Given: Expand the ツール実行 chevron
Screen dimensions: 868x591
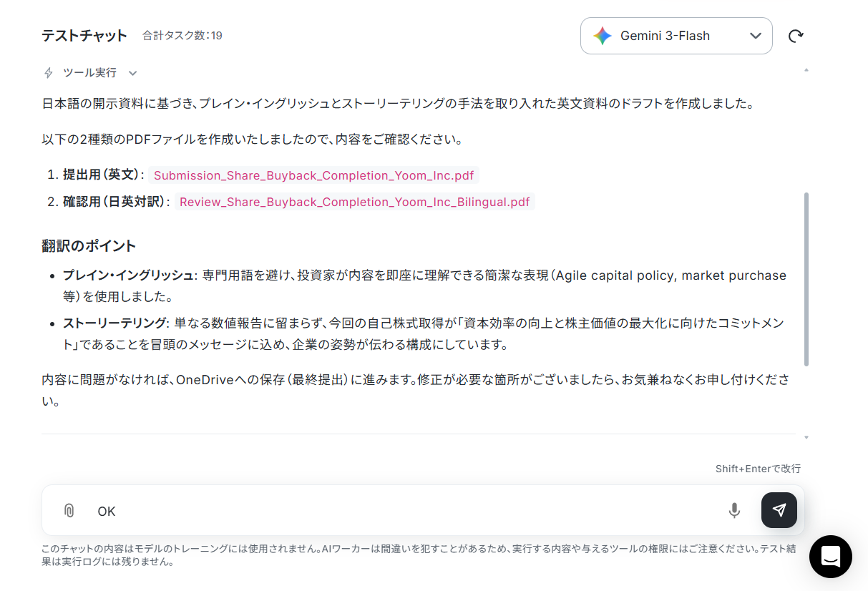Looking at the screenshot, I should pyautogui.click(x=132, y=73).
